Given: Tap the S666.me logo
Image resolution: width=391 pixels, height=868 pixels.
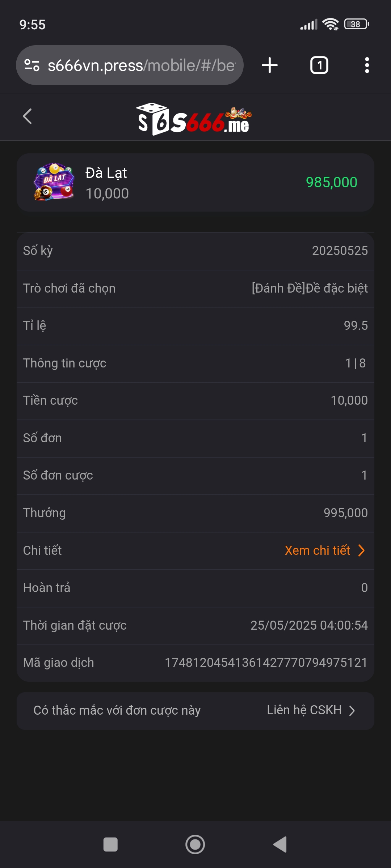Looking at the screenshot, I should (x=194, y=119).
